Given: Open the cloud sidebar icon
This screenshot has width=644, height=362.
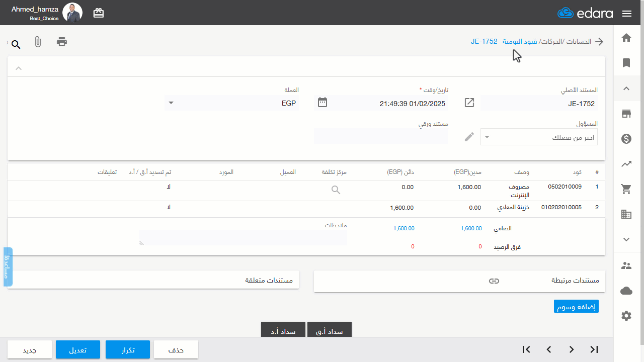Looking at the screenshot, I should point(626,291).
